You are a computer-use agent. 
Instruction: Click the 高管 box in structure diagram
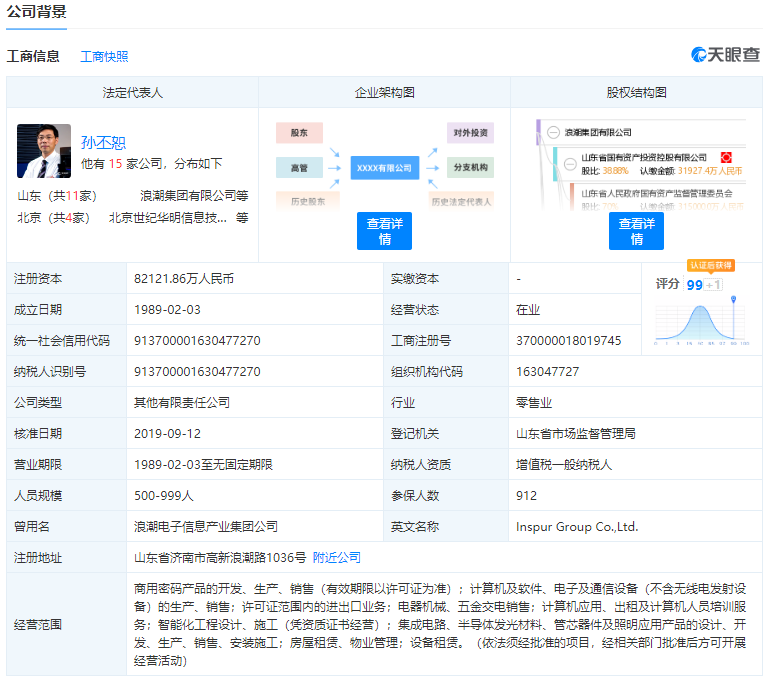299,168
